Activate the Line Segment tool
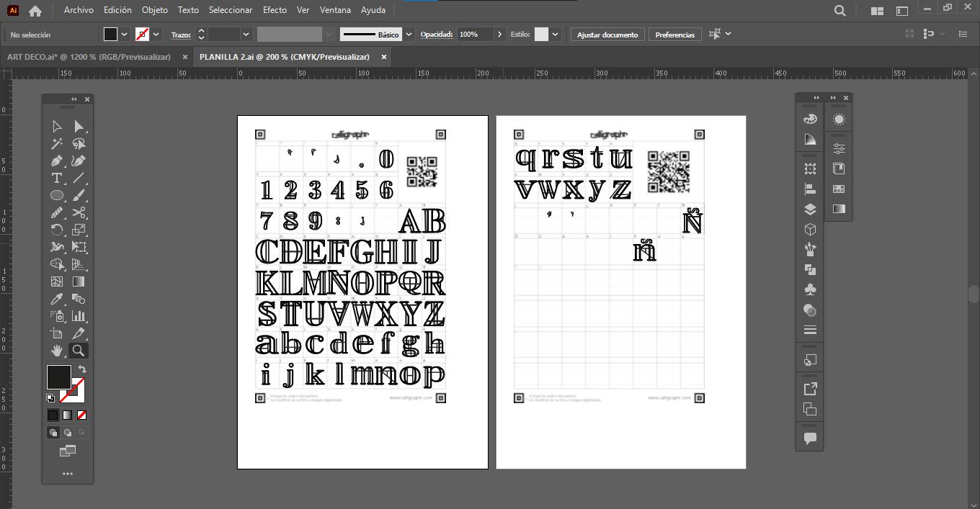This screenshot has width=980, height=509. (79, 178)
